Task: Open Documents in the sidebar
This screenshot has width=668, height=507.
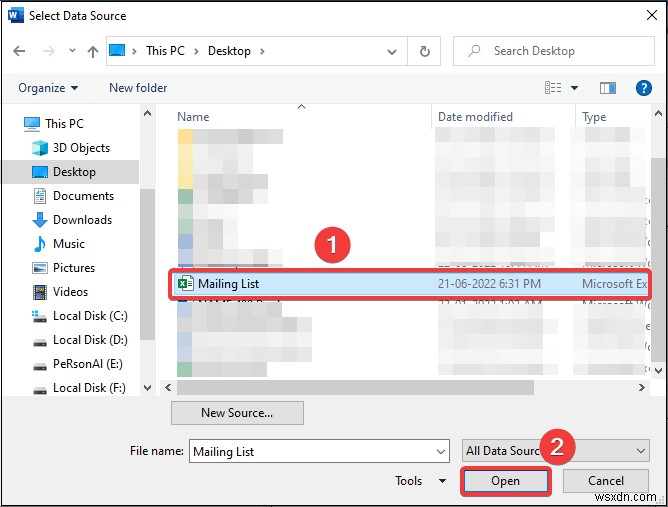Action: 84,196
